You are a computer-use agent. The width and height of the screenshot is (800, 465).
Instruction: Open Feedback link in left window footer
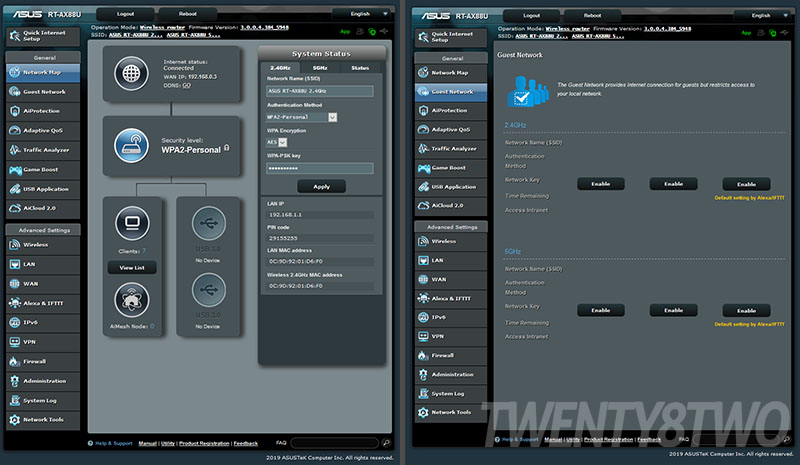245,443
